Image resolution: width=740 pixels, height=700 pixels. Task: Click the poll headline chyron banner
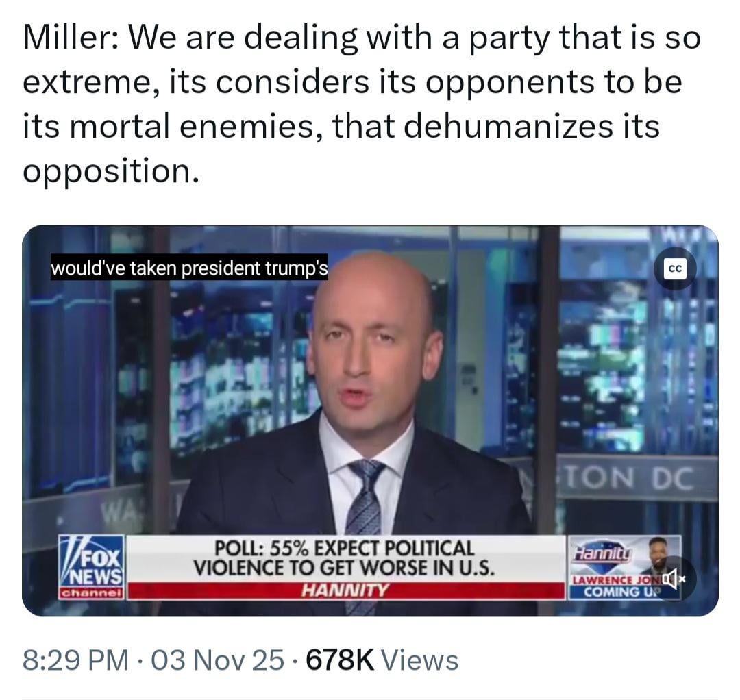point(345,558)
